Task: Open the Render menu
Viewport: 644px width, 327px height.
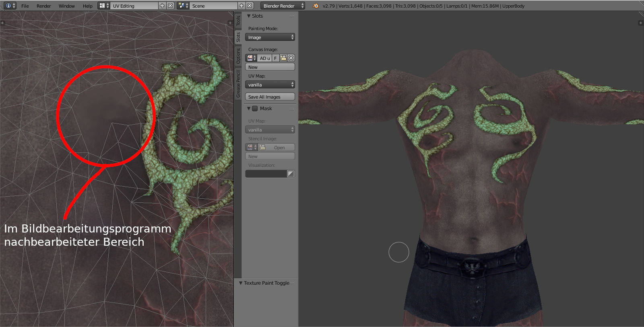Action: click(43, 6)
